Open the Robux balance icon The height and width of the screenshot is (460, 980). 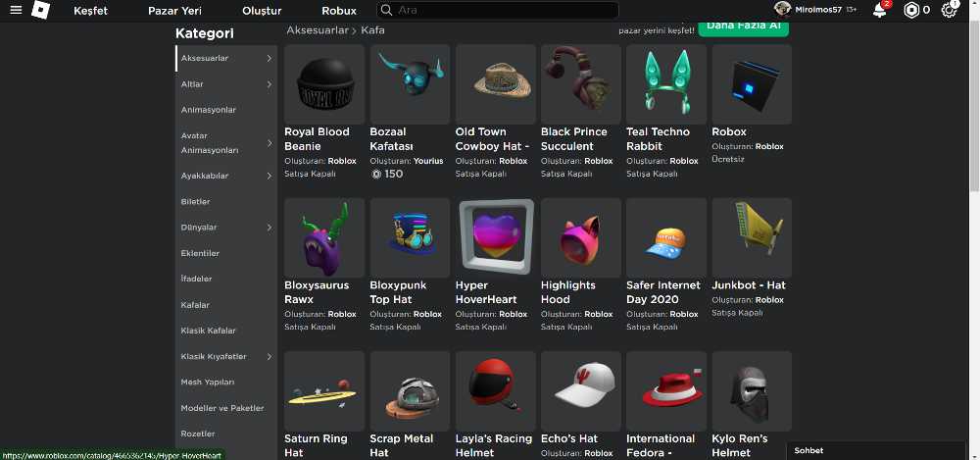pyautogui.click(x=911, y=10)
